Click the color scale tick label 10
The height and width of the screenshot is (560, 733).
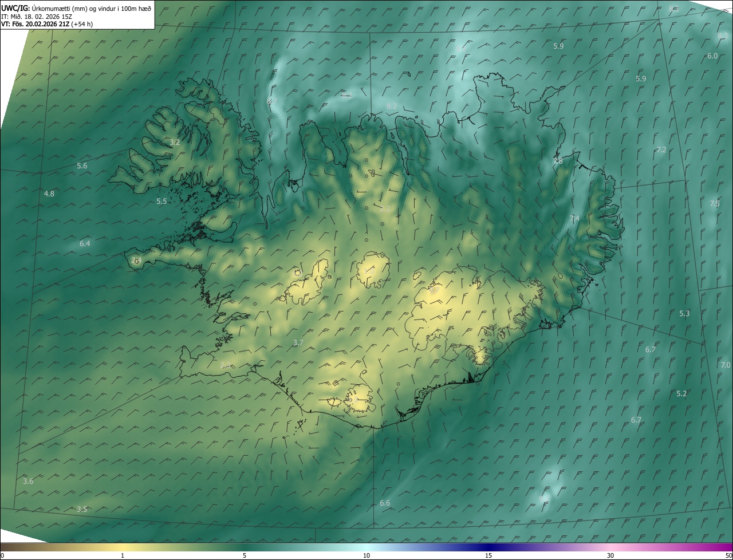tap(366, 555)
